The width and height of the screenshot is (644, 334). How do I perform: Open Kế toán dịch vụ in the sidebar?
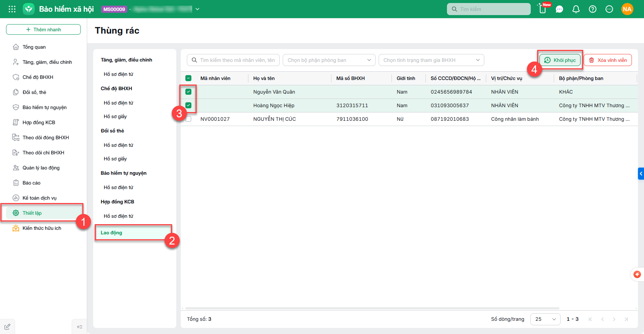[x=43, y=198]
